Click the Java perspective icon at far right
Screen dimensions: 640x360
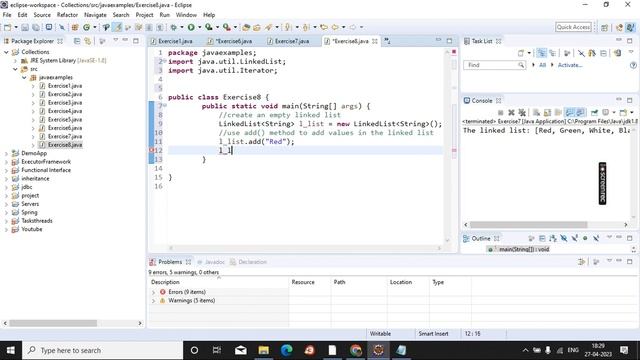coord(631,27)
